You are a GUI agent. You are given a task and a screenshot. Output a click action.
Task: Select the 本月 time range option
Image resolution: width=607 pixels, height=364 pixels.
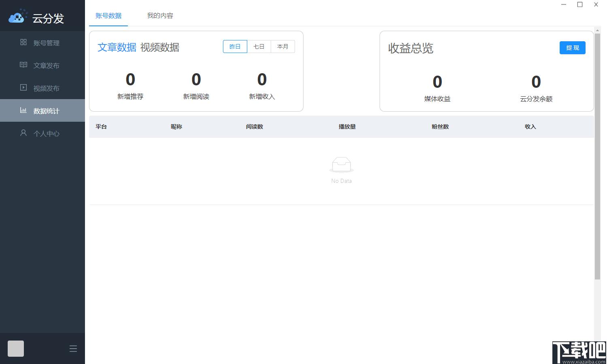point(283,47)
